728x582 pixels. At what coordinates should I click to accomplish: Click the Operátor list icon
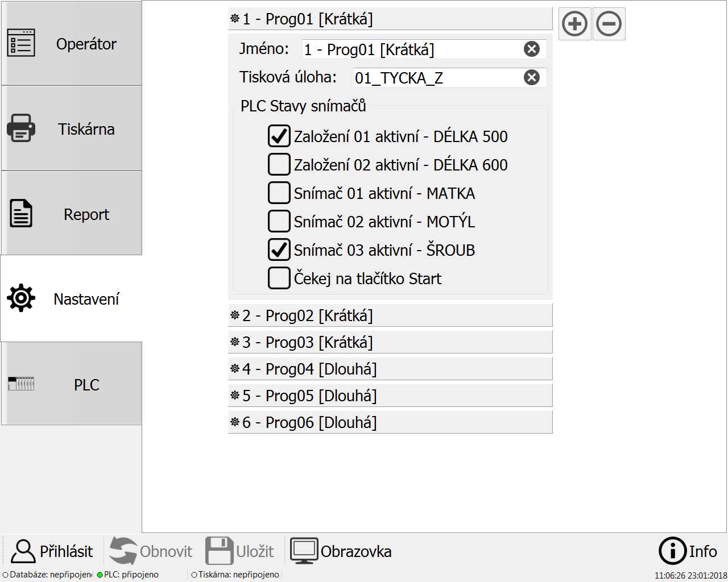[21, 43]
